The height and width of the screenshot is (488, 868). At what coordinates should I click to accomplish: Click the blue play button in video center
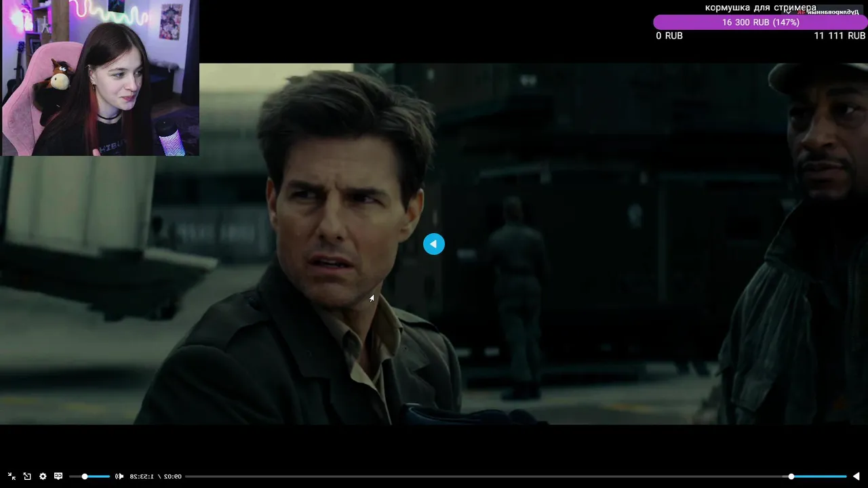point(434,244)
